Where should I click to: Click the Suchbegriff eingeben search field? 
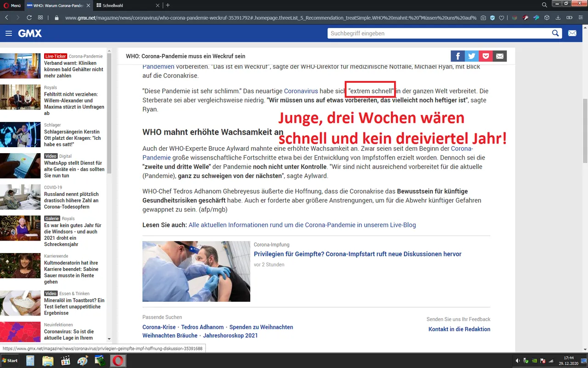pyautogui.click(x=439, y=34)
